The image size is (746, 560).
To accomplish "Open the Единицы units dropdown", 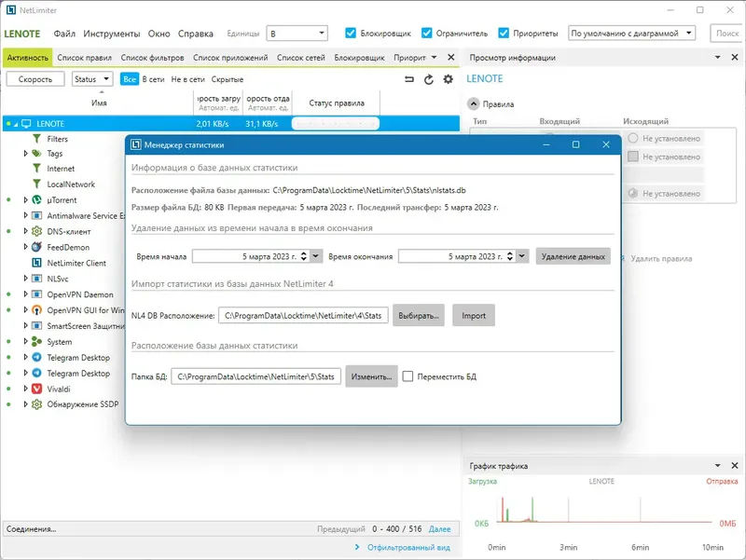I will [x=297, y=34].
